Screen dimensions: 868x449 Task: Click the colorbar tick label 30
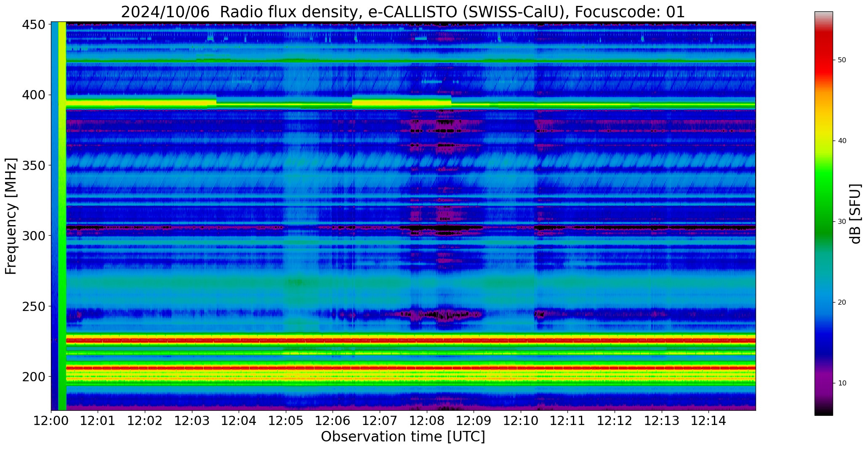pos(842,222)
